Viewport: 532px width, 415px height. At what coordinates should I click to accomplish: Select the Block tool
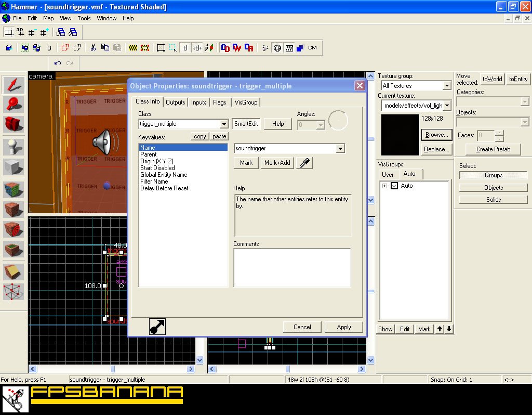coord(14,167)
